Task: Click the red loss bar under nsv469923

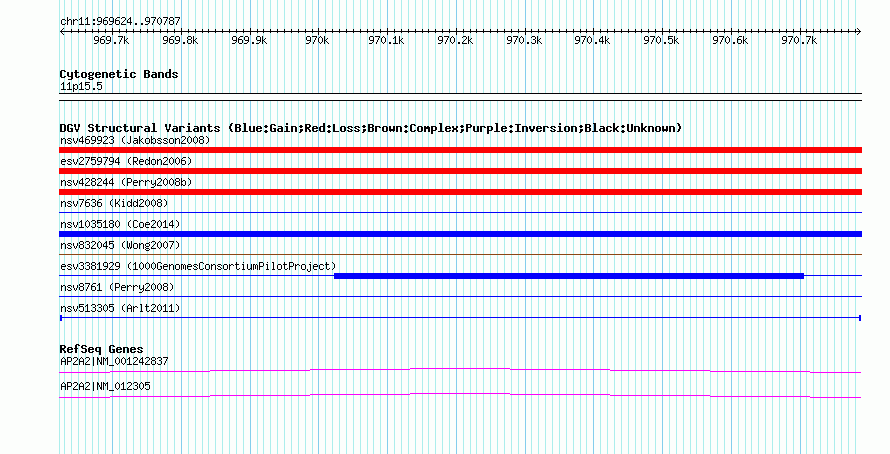Action: click(460, 150)
